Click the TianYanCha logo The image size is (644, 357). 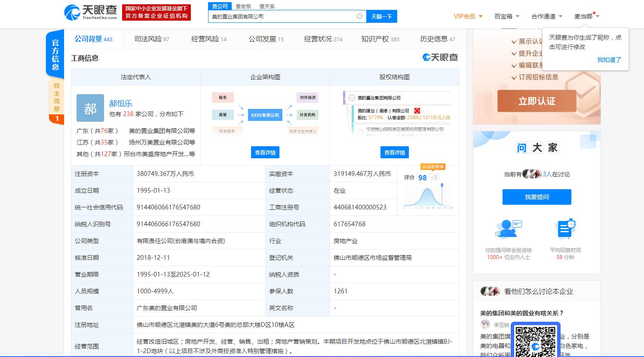(91, 12)
